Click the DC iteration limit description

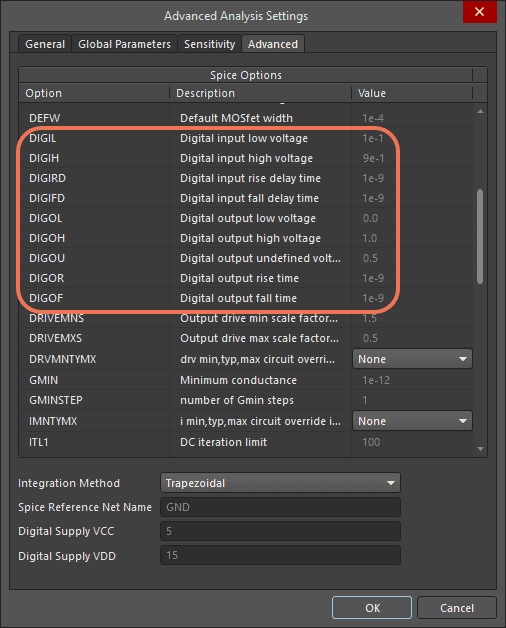[224, 443]
